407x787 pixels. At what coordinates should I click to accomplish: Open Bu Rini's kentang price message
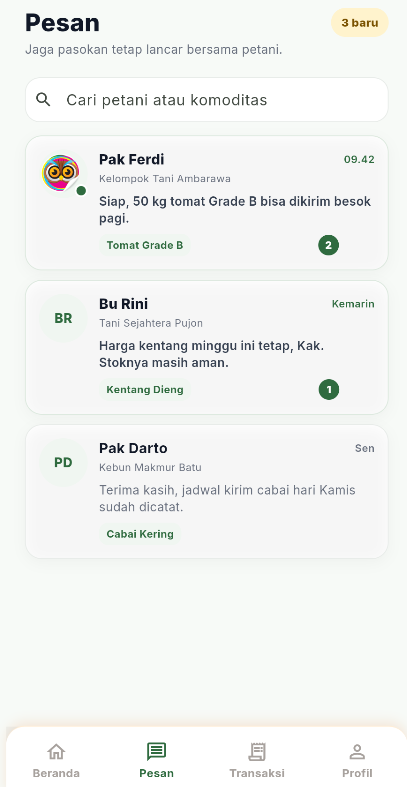coord(211,354)
